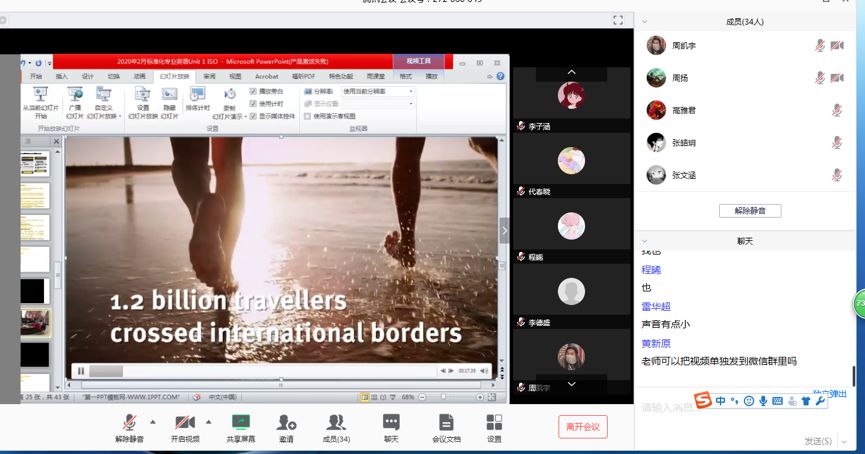Toggle the 播放旁白 checkbox
Viewport: 865px width, 454px height.
click(x=254, y=91)
